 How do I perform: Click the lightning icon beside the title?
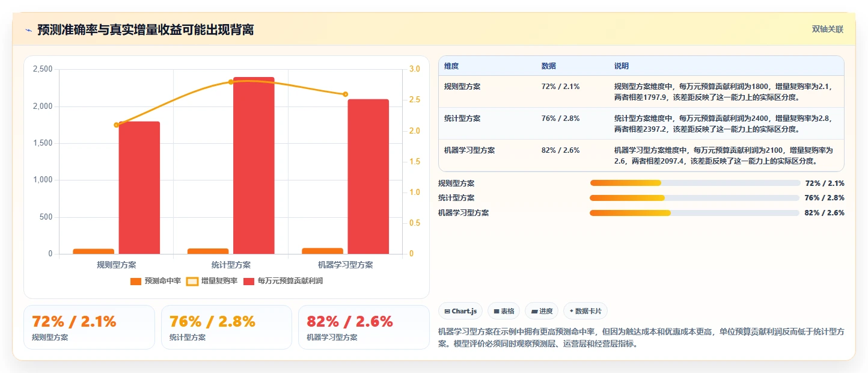tap(28, 30)
